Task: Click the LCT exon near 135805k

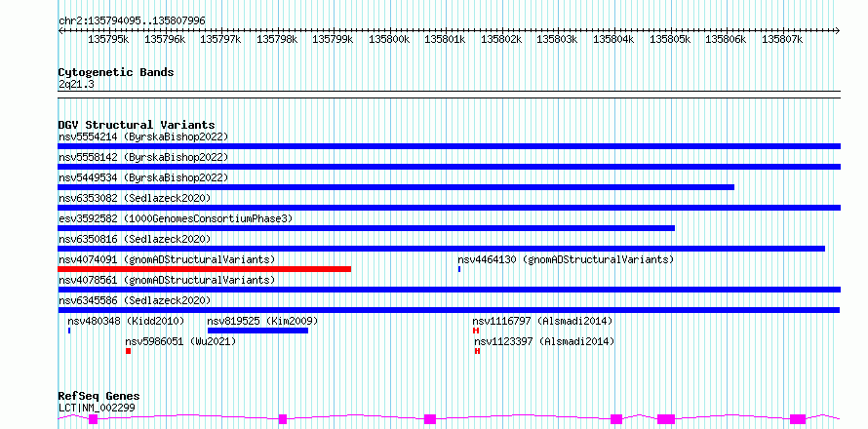Action: point(666,418)
